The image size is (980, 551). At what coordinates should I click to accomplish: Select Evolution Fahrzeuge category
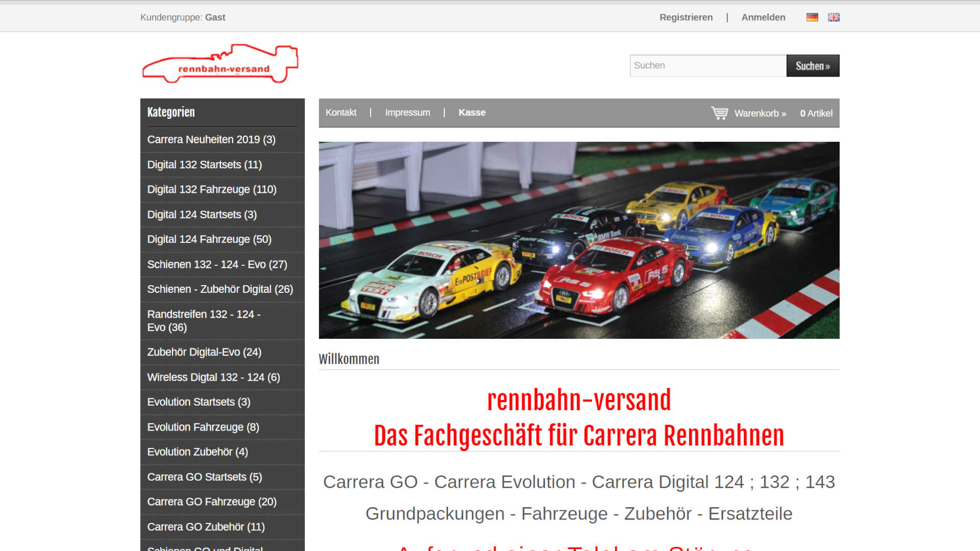tap(203, 428)
